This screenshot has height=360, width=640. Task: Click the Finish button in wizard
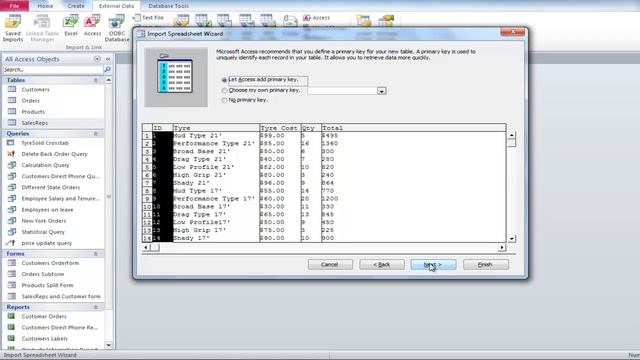click(485, 264)
